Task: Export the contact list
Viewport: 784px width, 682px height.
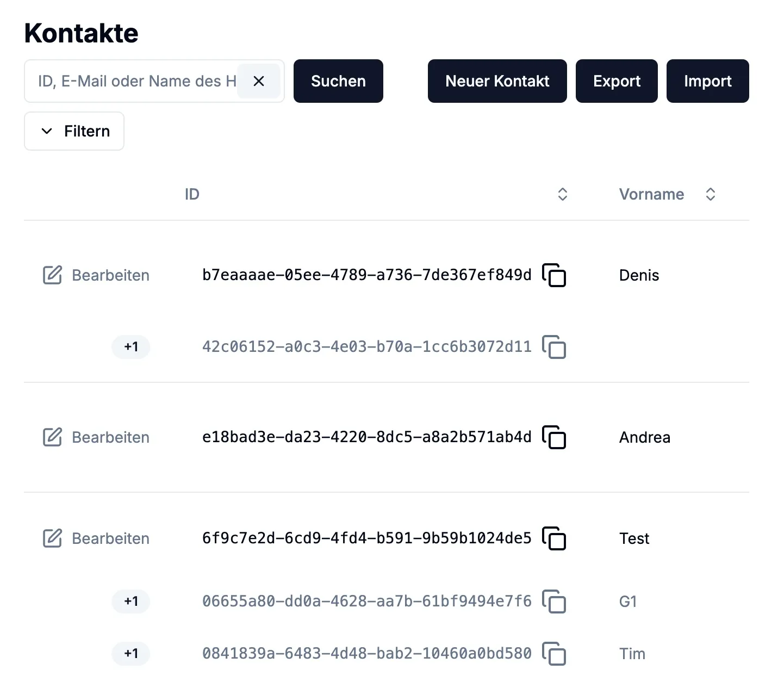Action: (x=617, y=80)
